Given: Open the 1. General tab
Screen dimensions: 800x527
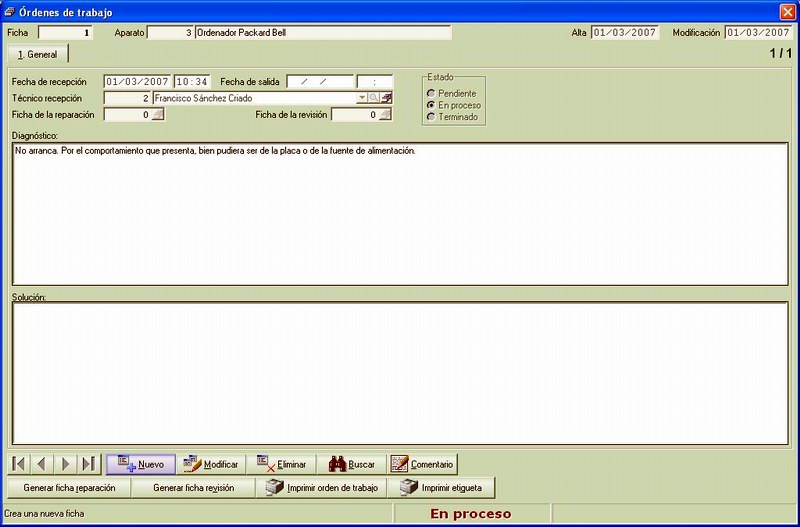Looking at the screenshot, I should tap(37, 54).
